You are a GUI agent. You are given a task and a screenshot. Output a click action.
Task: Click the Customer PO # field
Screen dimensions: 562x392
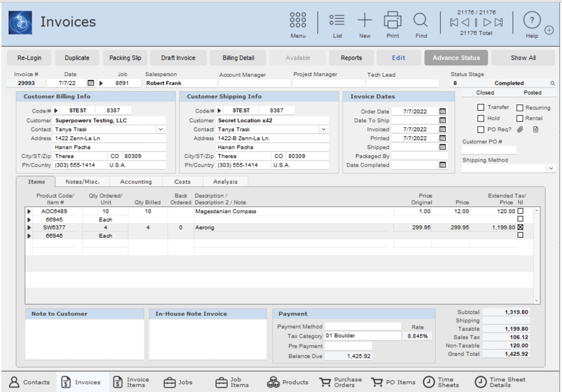(x=488, y=150)
